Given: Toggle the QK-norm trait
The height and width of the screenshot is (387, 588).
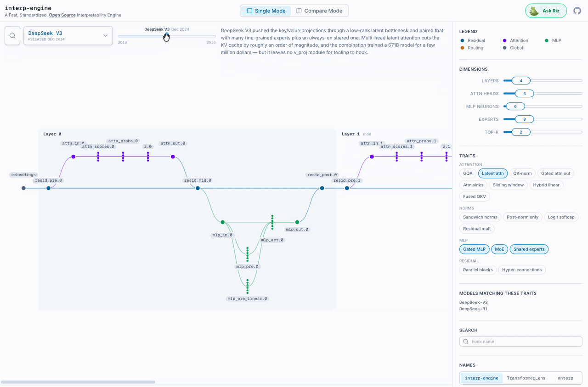Looking at the screenshot, I should coord(522,174).
